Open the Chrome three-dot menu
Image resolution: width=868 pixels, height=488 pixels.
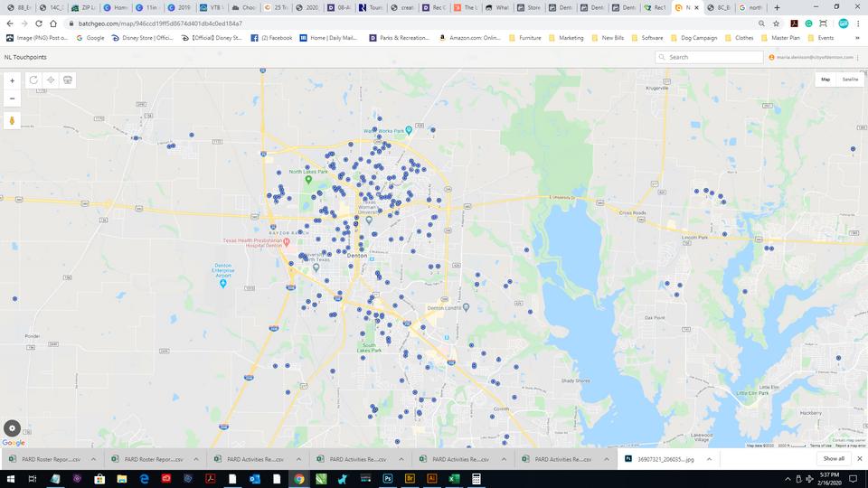pos(858,23)
